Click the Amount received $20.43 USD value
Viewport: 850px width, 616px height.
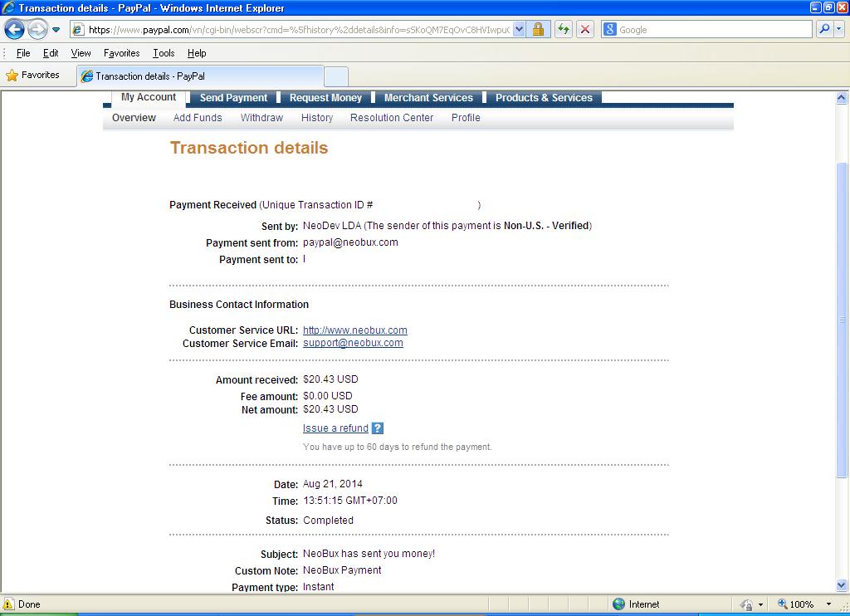(330, 379)
